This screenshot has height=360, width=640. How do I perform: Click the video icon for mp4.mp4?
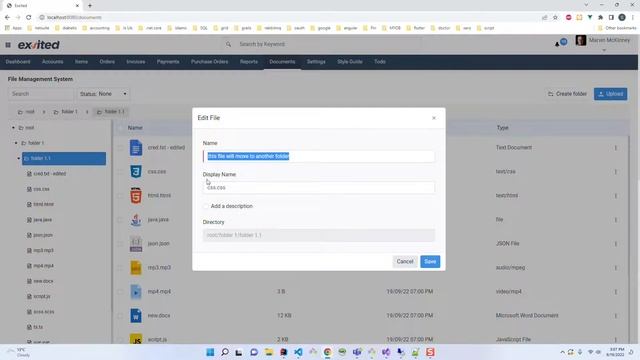coord(136,292)
